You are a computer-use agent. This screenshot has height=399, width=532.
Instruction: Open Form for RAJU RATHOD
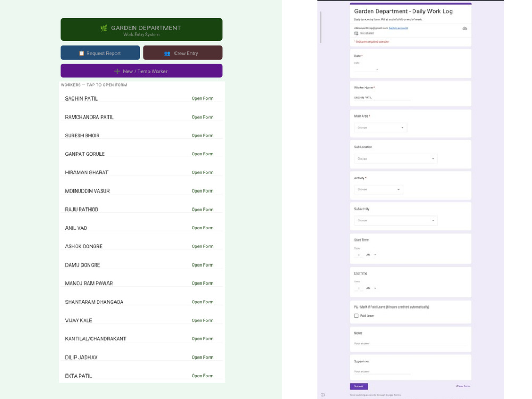[x=203, y=209]
